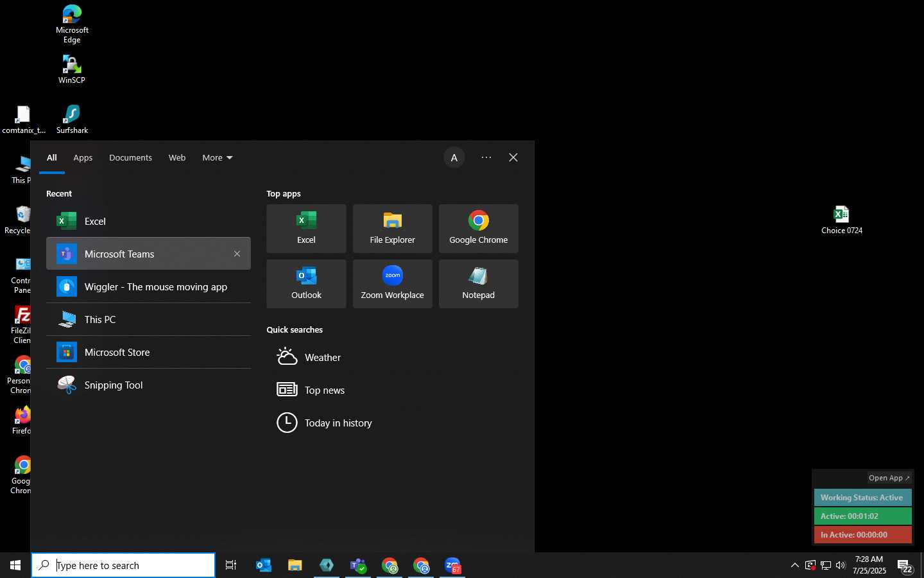
Task: Open the volume speaker icon in the tray
Action: click(841, 565)
